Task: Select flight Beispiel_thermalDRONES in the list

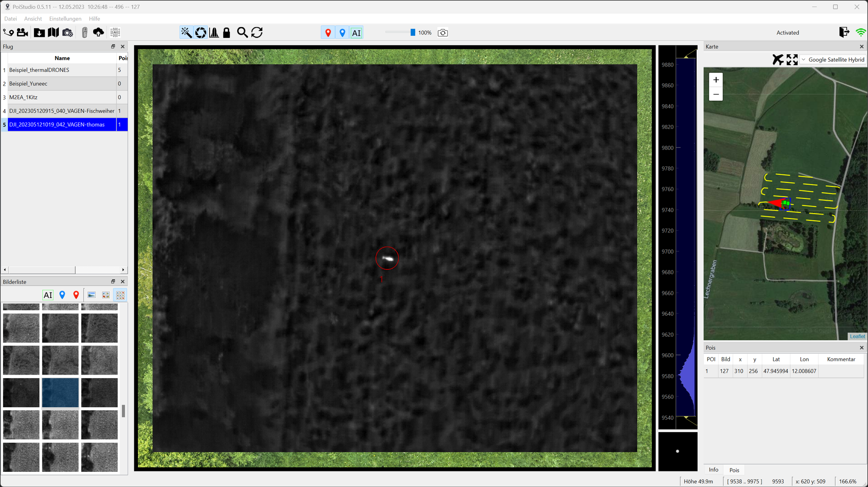Action: (x=39, y=70)
